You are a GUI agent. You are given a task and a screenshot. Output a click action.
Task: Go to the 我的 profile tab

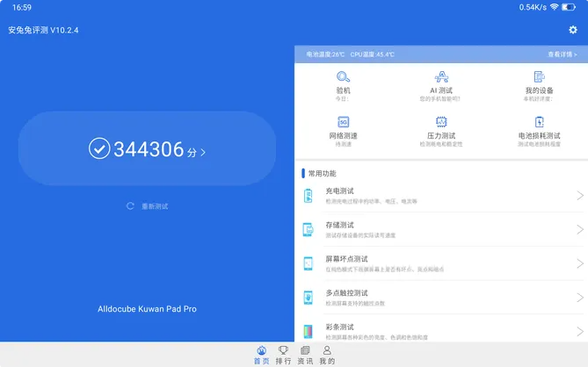327,355
